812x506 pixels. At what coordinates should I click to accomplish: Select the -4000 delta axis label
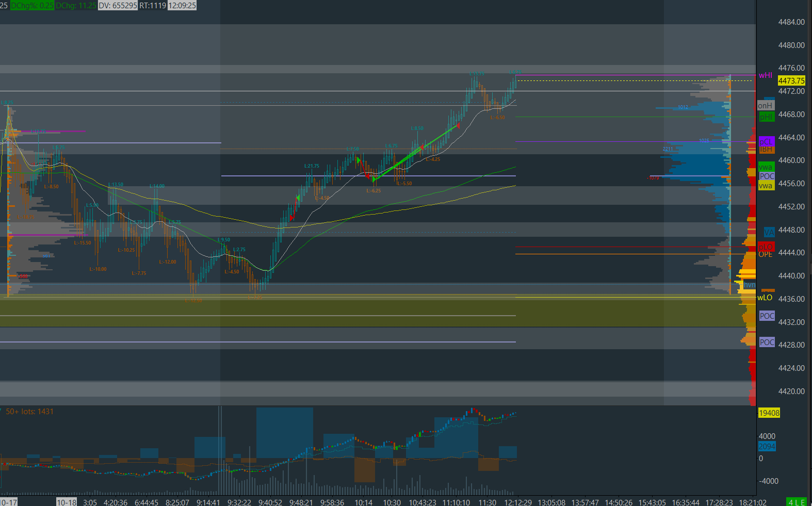pos(769,481)
